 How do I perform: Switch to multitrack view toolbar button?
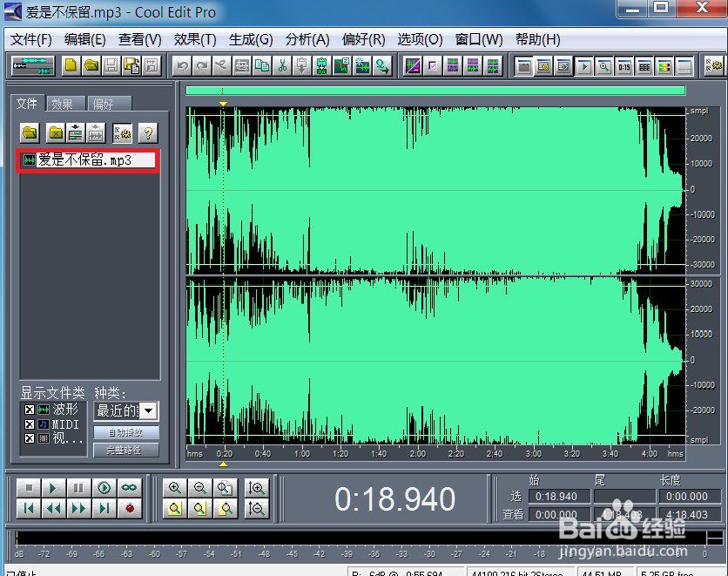click(33, 66)
